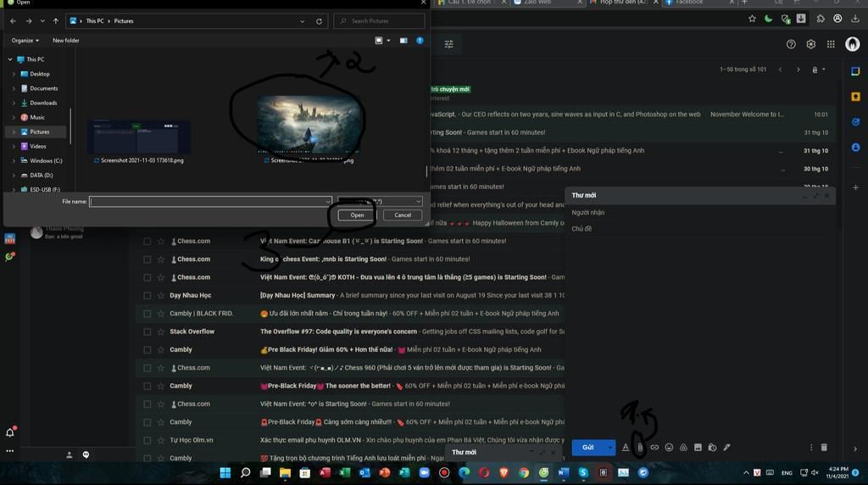The width and height of the screenshot is (868, 485).
Task: Open Zoom from the Windows taskbar
Action: (x=424, y=472)
